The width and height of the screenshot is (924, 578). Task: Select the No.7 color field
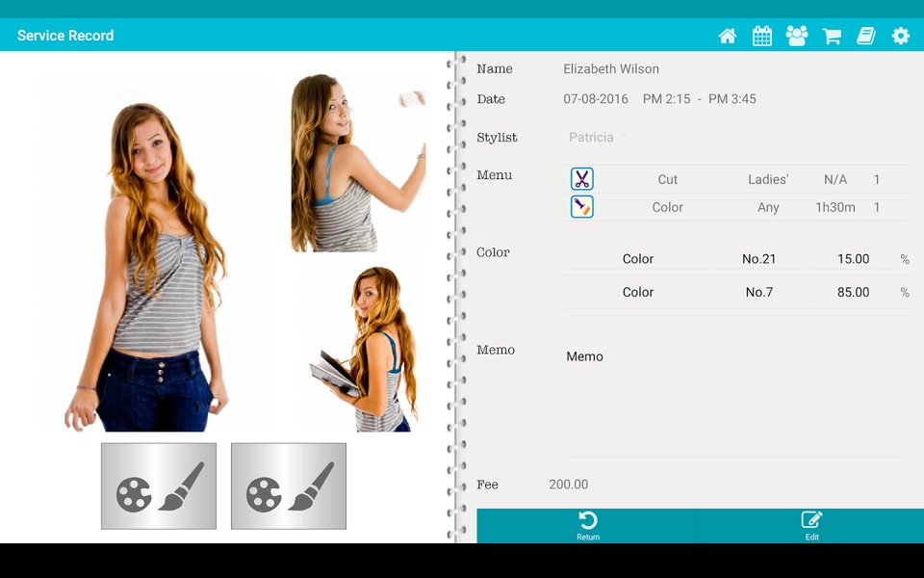pyautogui.click(x=759, y=292)
